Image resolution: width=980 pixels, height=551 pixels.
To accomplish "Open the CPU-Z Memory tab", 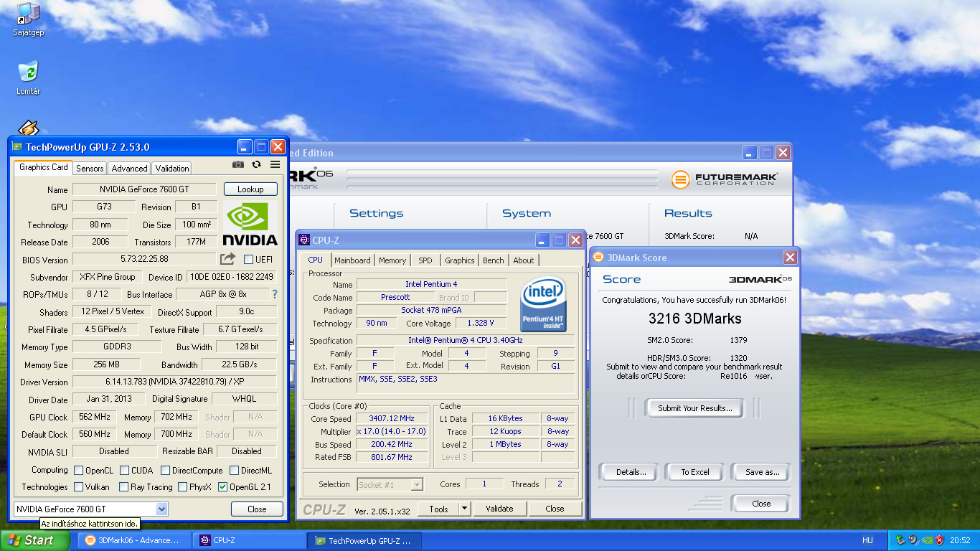I will (392, 260).
